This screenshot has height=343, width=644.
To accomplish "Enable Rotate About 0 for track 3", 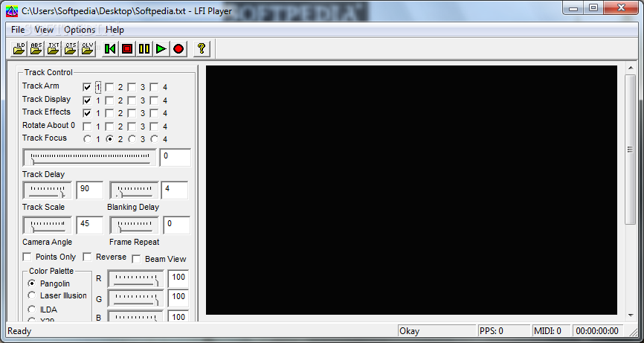I will (x=132, y=126).
